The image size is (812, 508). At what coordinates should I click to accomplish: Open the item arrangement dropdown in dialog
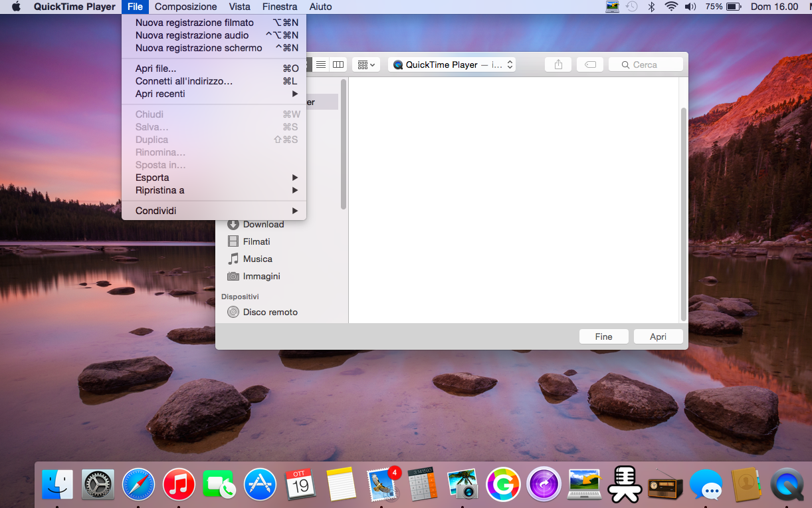[366, 64]
